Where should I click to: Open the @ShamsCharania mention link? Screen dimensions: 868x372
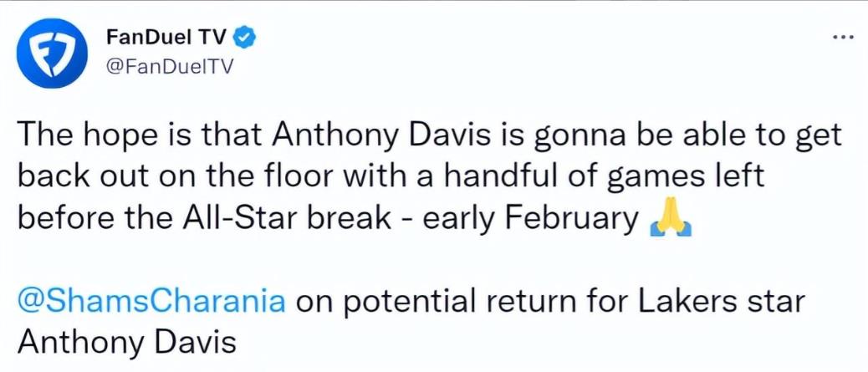(151, 303)
